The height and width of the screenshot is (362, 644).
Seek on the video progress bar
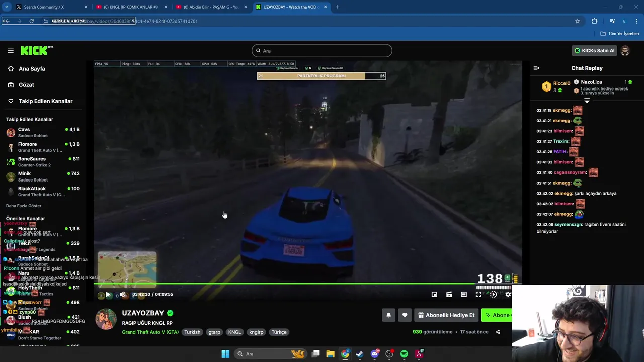coord(307,284)
